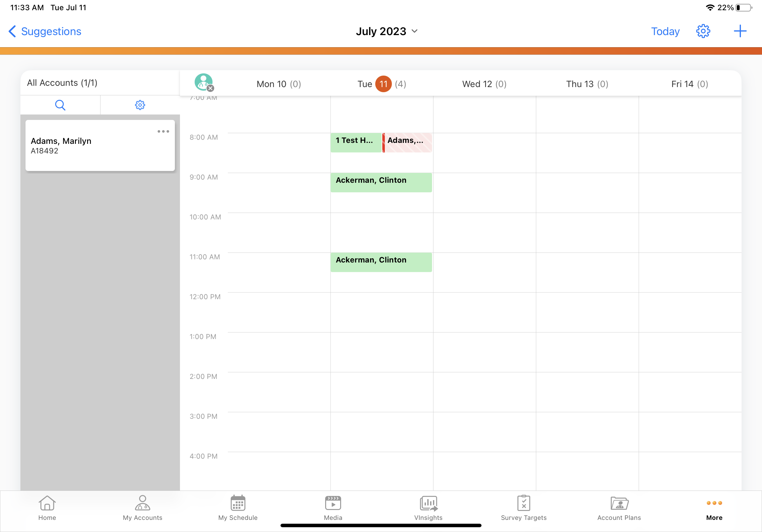This screenshot has height=532, width=762.
Task: Open the accounts panel settings gear
Action: [x=140, y=105]
